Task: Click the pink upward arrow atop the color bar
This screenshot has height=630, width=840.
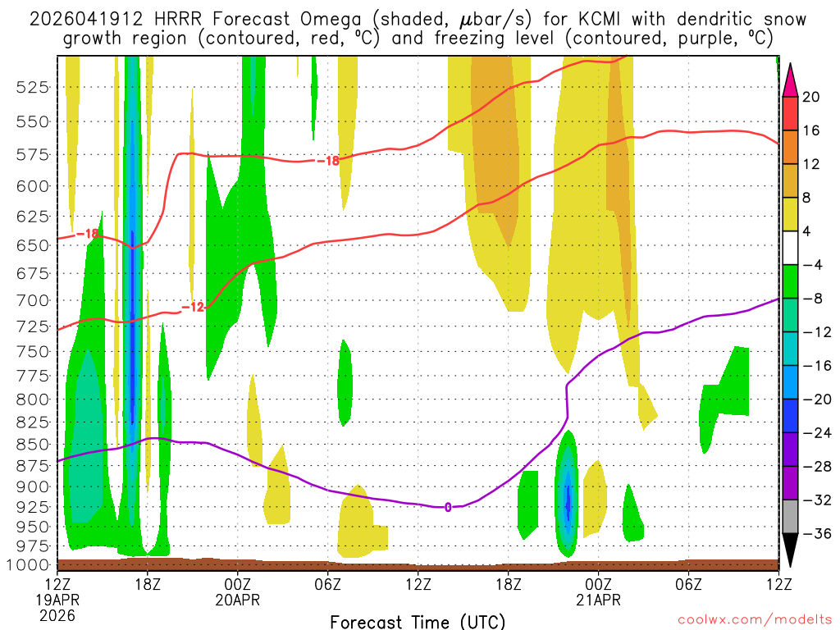Action: (790, 80)
